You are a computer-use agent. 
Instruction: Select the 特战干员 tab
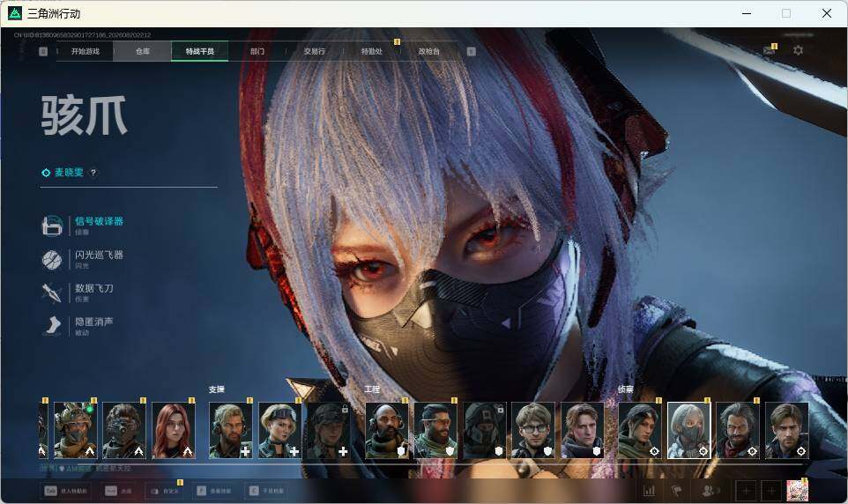click(x=199, y=51)
